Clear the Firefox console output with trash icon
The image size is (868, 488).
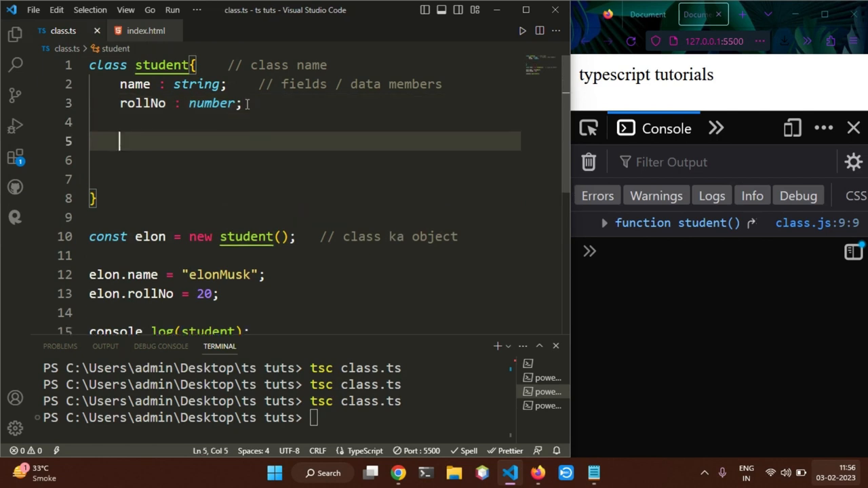(x=589, y=162)
